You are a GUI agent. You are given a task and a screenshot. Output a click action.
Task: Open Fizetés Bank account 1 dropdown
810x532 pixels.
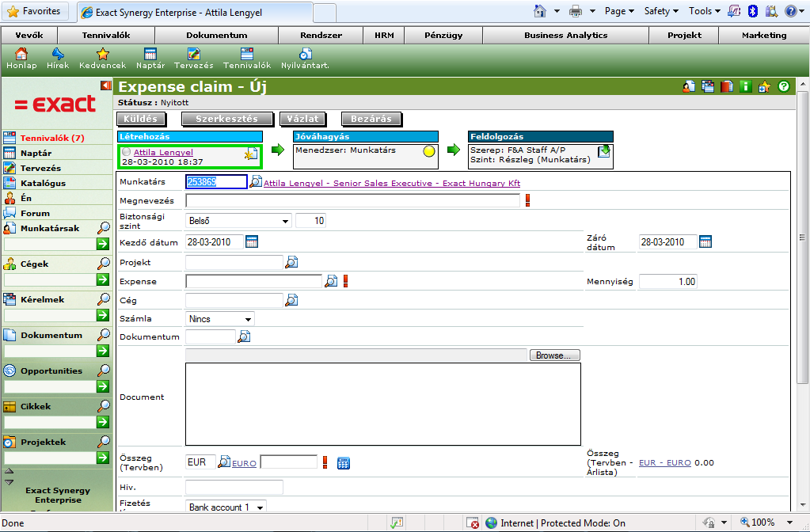tap(226, 507)
